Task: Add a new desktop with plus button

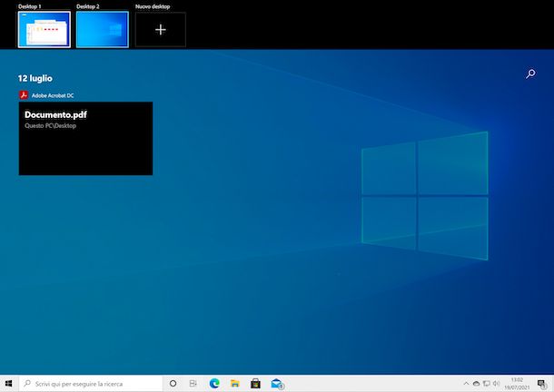Action: tap(161, 30)
